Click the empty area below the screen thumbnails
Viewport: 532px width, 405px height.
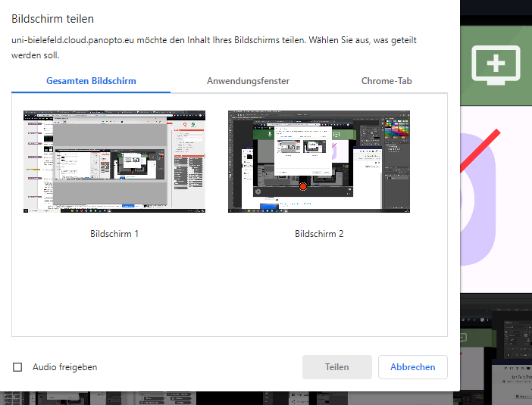(x=230, y=288)
